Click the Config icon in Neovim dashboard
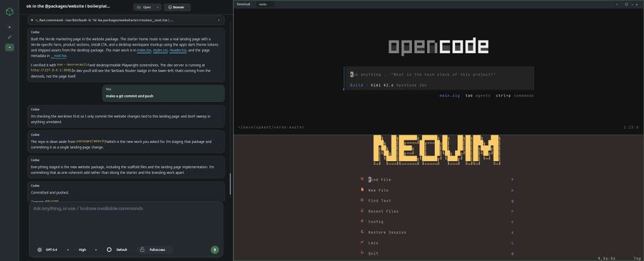 click(362, 221)
